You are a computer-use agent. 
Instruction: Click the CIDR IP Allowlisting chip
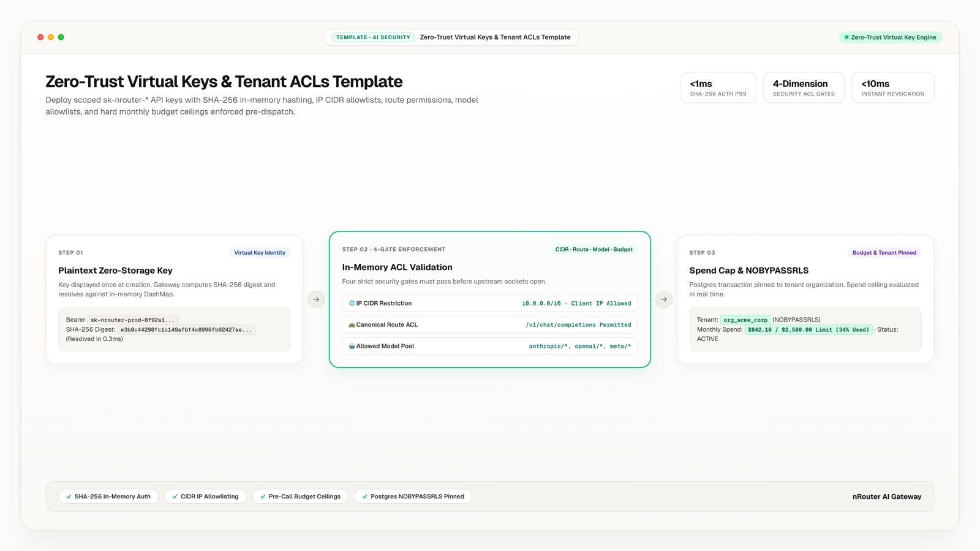[x=206, y=497]
